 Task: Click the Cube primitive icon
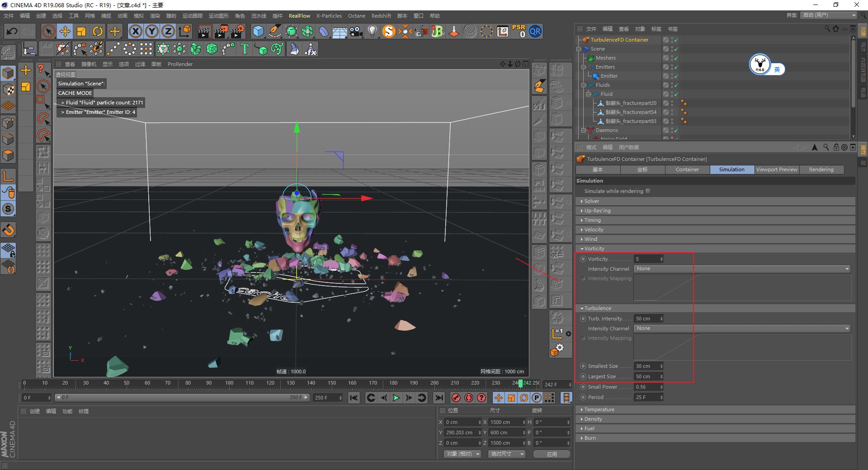coord(258,31)
